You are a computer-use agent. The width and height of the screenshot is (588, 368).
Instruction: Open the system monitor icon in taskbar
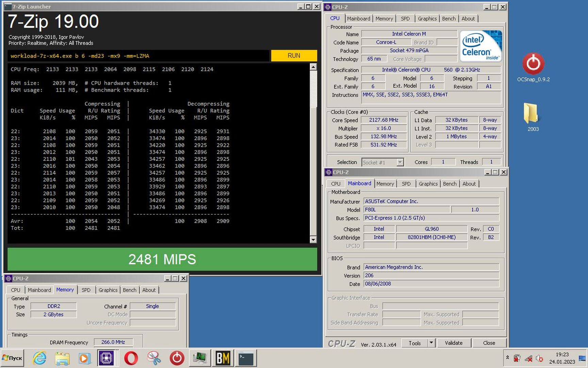tap(200, 358)
